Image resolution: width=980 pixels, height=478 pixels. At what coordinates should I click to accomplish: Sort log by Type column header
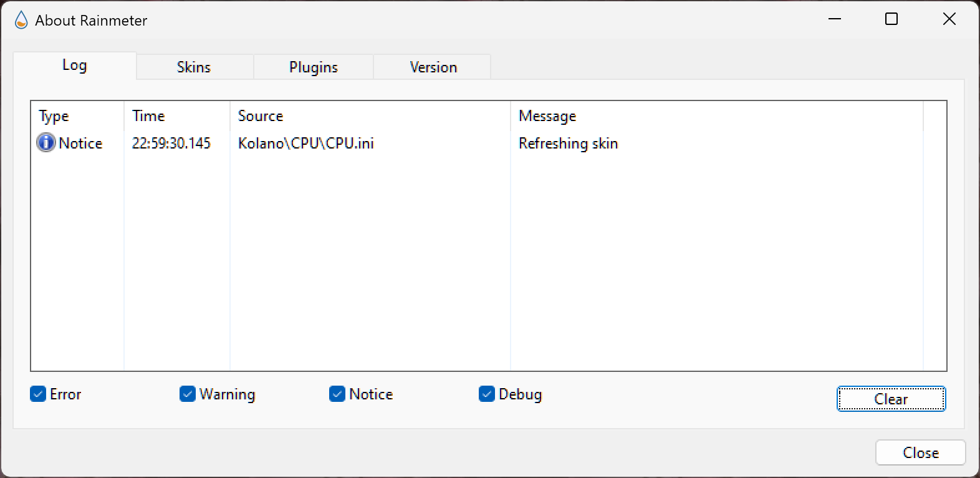[77, 115]
